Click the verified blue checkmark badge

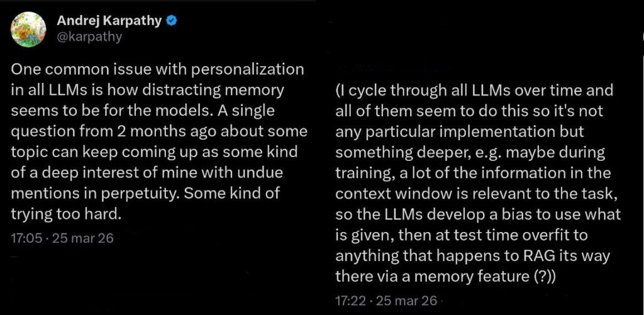(x=171, y=21)
